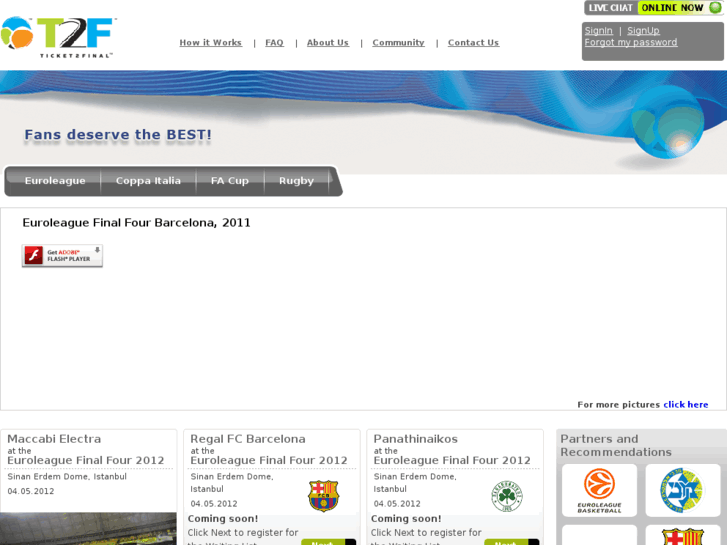Select the Euroleague tab

55,181
